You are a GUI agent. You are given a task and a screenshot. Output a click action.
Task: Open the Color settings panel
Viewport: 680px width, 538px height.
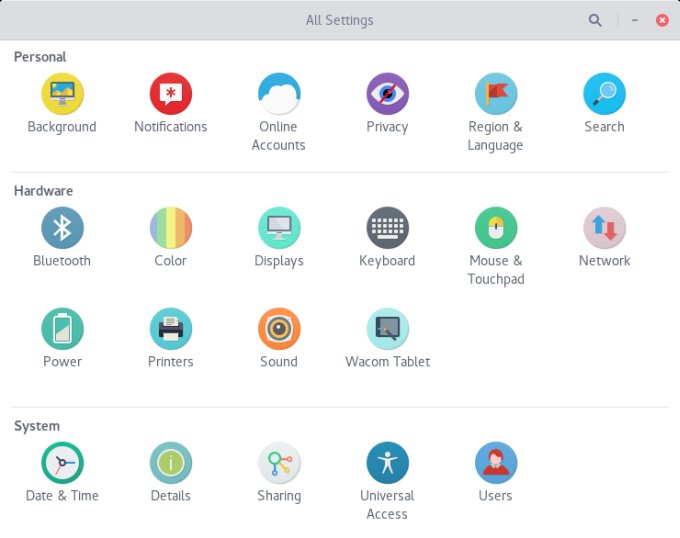(x=170, y=229)
